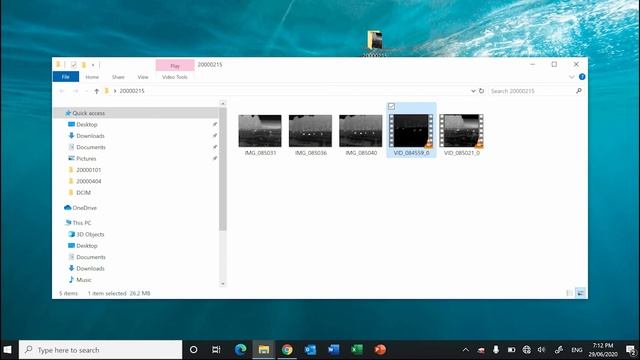Screen dimensions: 640x360
Task: Click the pink Play contextual tab
Action: pyautogui.click(x=175, y=65)
